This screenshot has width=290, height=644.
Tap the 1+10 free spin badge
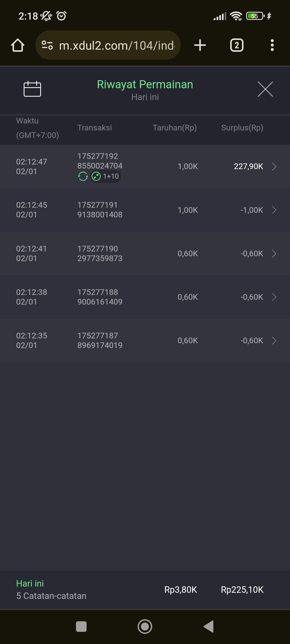106,176
